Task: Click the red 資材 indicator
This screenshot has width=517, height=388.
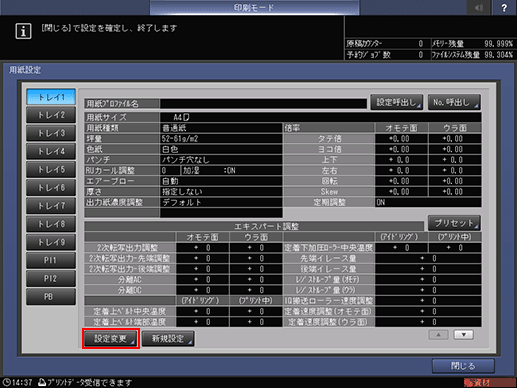Action: [489, 382]
